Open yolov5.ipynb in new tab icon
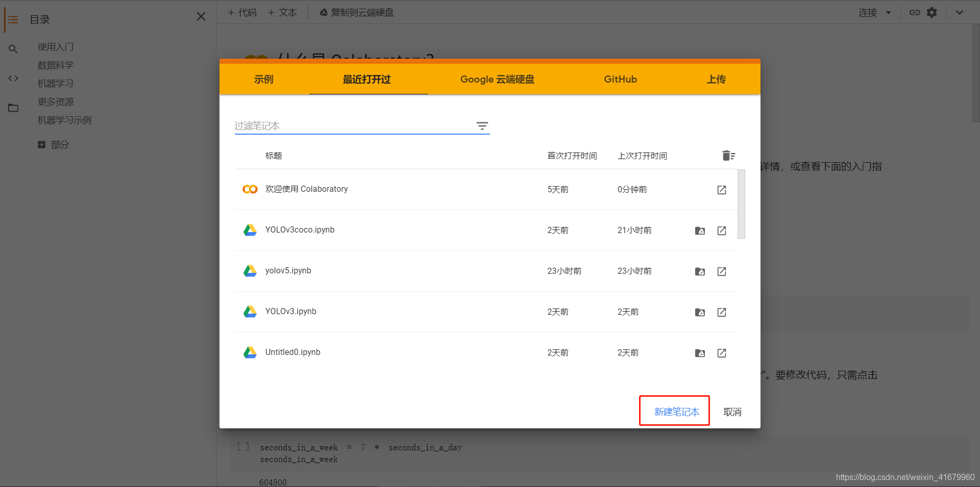Viewport: 980px width, 487px height. click(722, 271)
